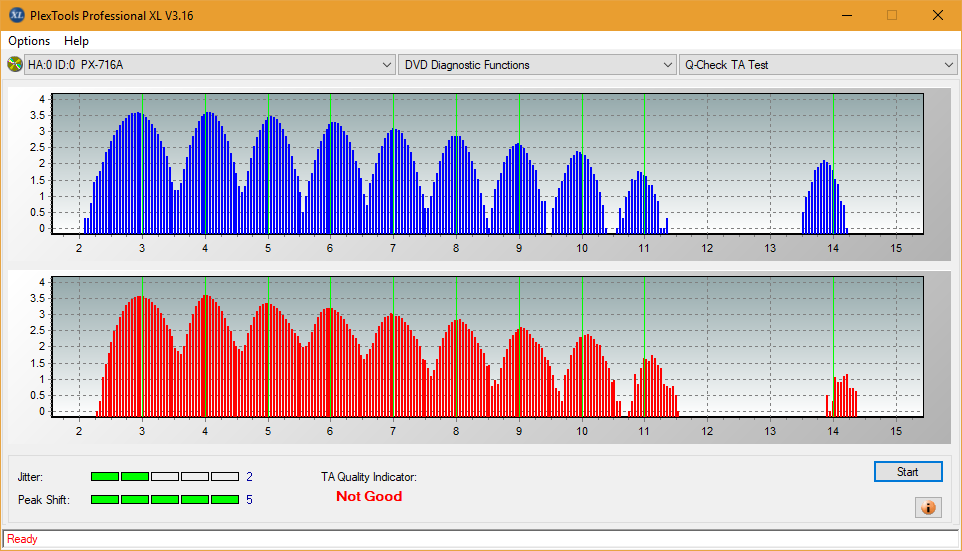Maximize the PlexTools window
Viewport: 962px width, 551px height.
(x=892, y=15)
